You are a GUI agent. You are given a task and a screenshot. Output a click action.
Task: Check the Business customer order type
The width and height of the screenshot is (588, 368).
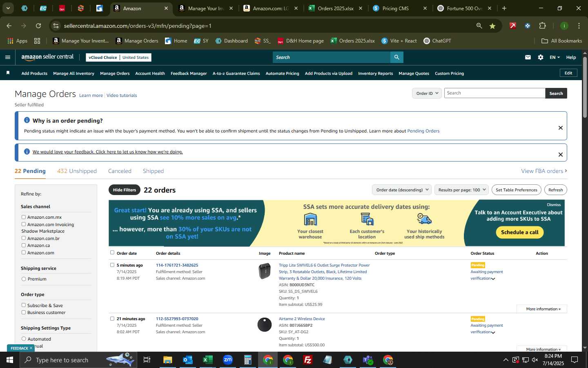pyautogui.click(x=24, y=312)
